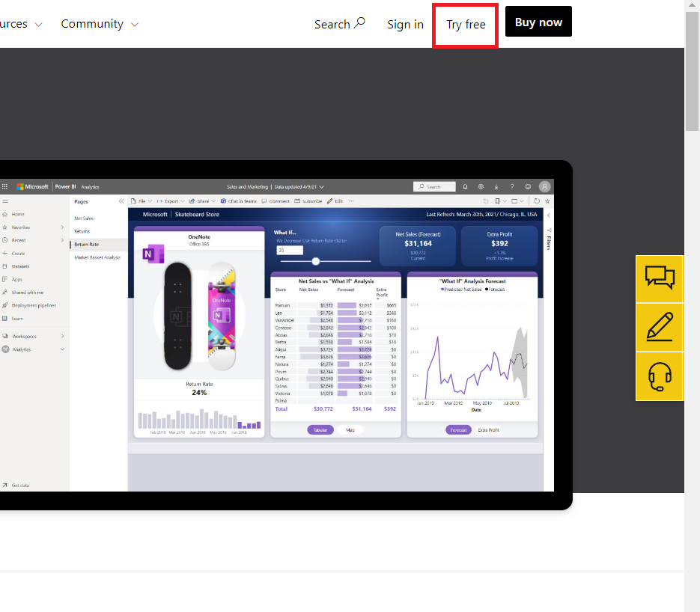Expand the Community menu
Viewport: 700px width, 612px height.
coord(100,24)
